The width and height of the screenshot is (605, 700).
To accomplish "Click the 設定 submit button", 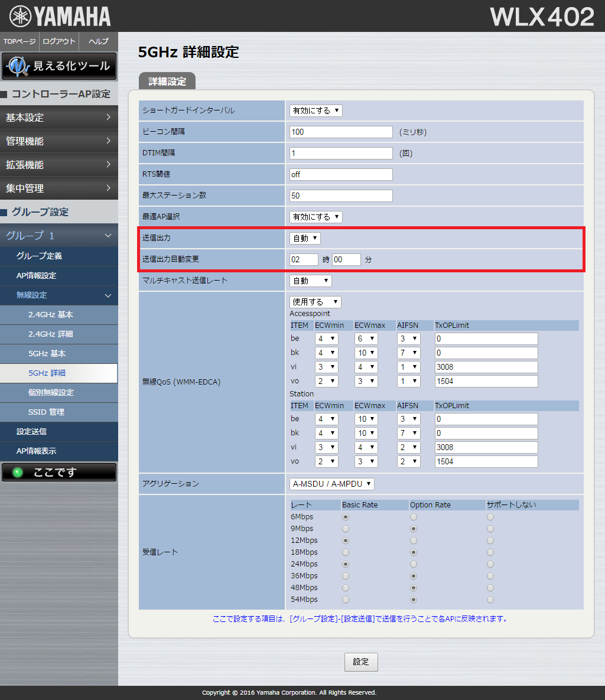I will (x=361, y=662).
